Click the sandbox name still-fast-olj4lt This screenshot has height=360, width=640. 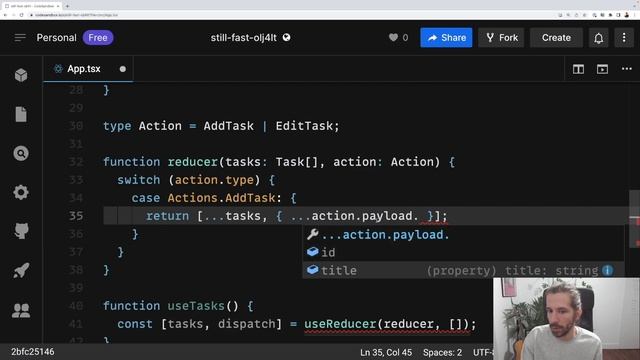pos(244,38)
